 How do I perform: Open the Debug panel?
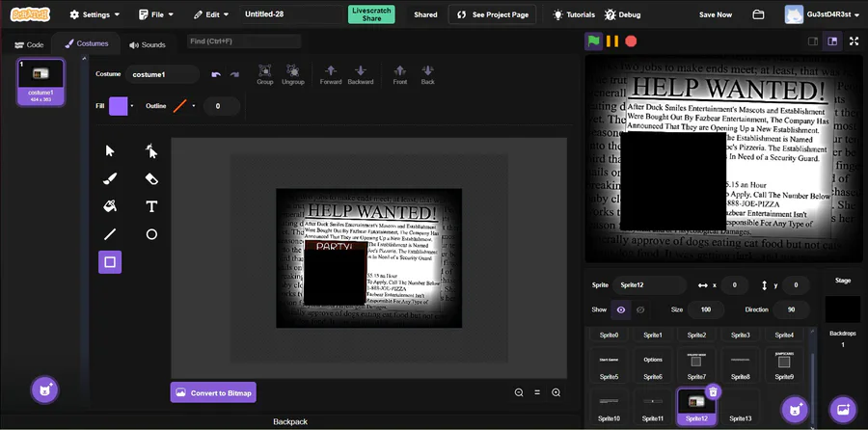pos(623,14)
